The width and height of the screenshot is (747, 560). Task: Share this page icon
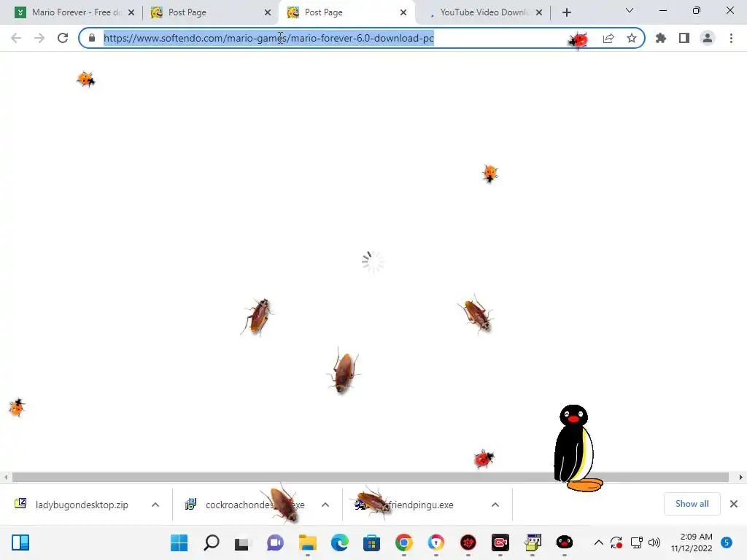(x=608, y=38)
